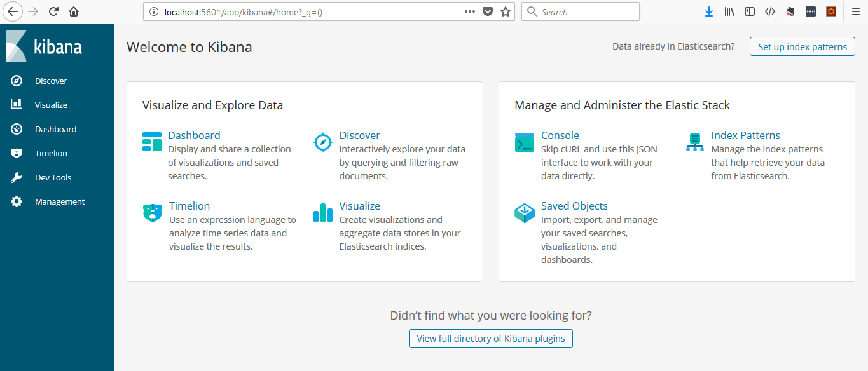The height and width of the screenshot is (371, 868).
Task: Select Visualize in sidebar navigation
Action: (x=51, y=105)
